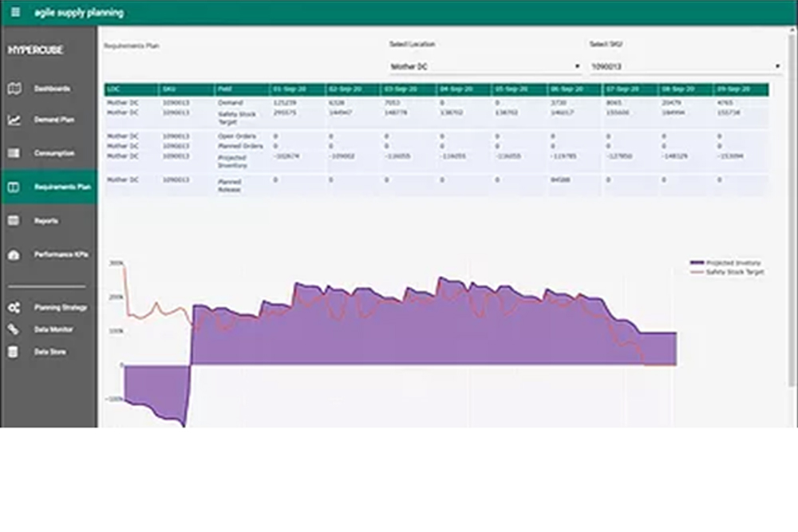Click the Reports icon in sidebar
798x532 pixels.
[14, 221]
